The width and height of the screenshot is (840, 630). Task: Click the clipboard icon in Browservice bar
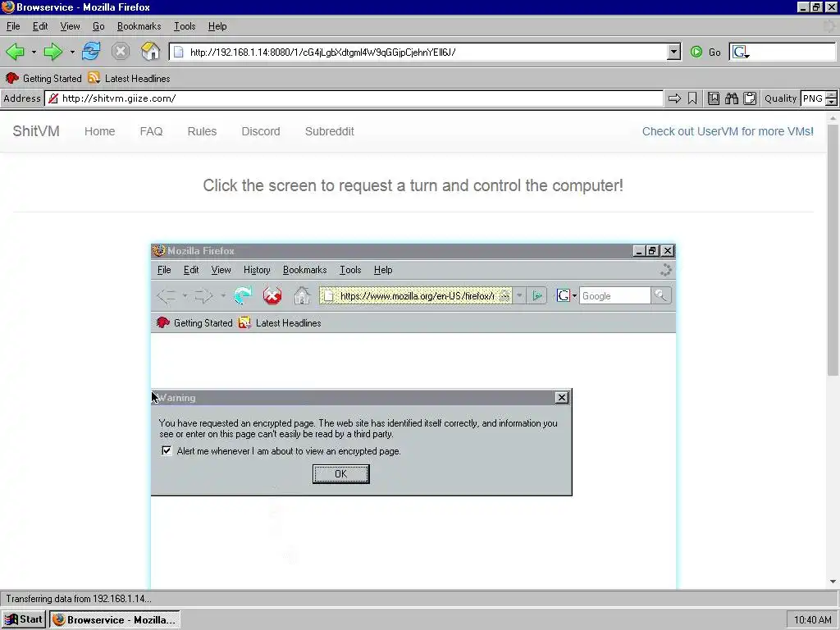(x=750, y=98)
